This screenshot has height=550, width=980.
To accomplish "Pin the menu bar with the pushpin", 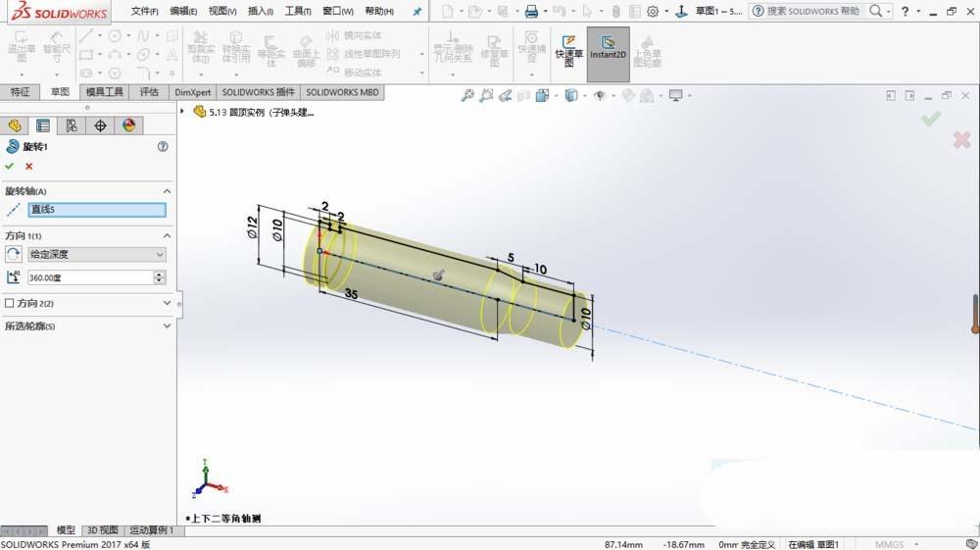I will (x=416, y=11).
